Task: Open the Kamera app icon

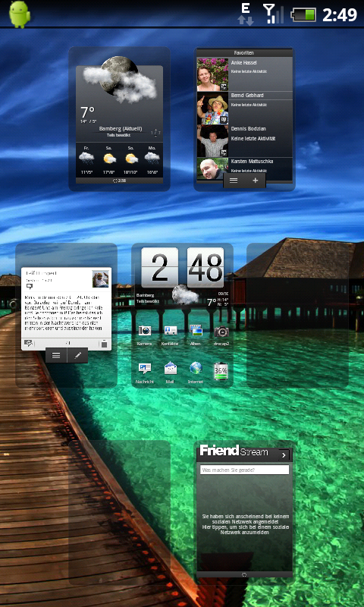Action: [145, 331]
